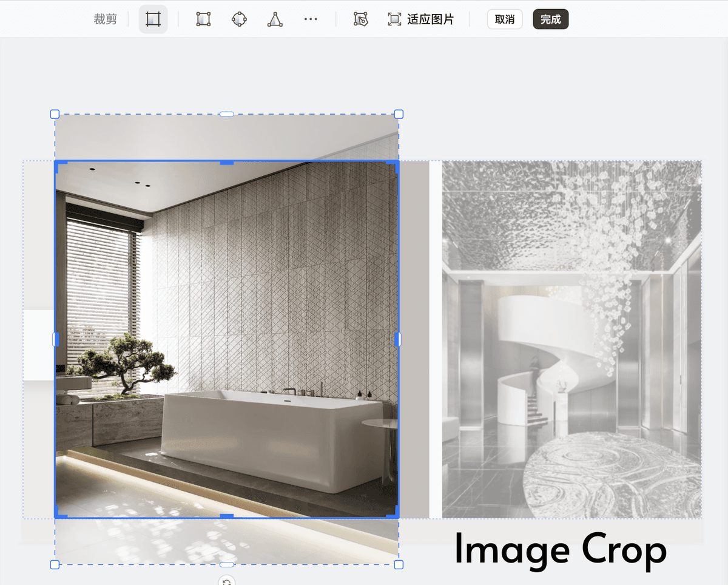Choose the rectangle shape crop icon
728x585 pixels.
[x=203, y=19]
